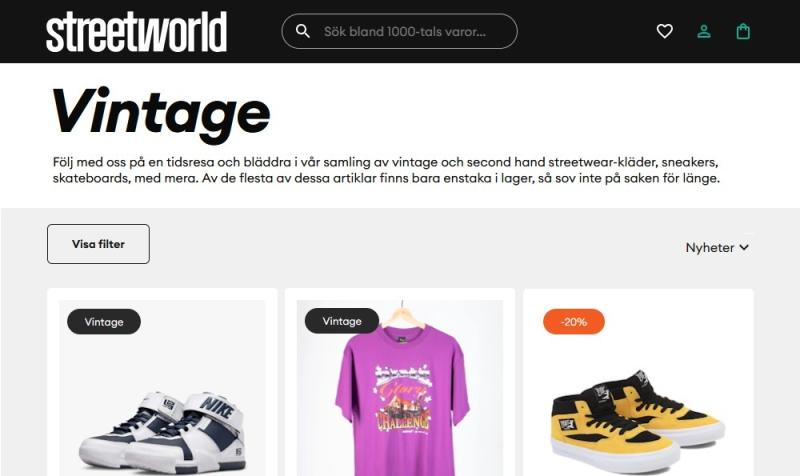Click the -20% discount badge
800x476 pixels.
574,322
